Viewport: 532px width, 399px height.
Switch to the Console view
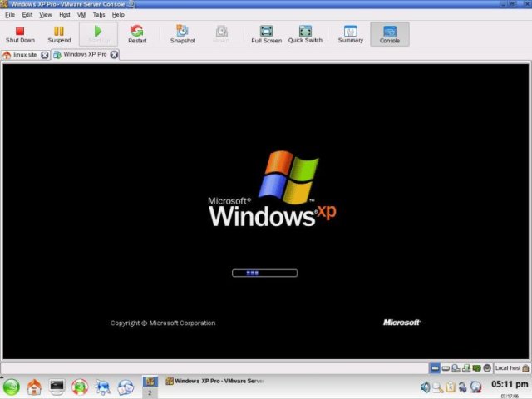pyautogui.click(x=390, y=34)
